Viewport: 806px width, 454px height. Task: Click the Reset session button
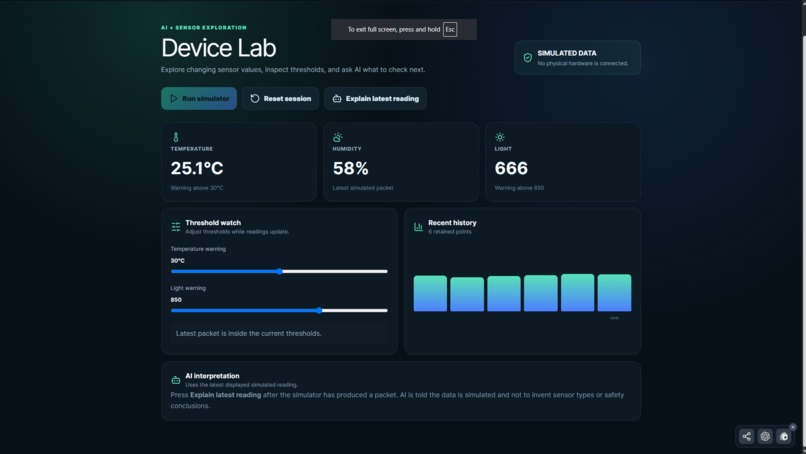(280, 98)
